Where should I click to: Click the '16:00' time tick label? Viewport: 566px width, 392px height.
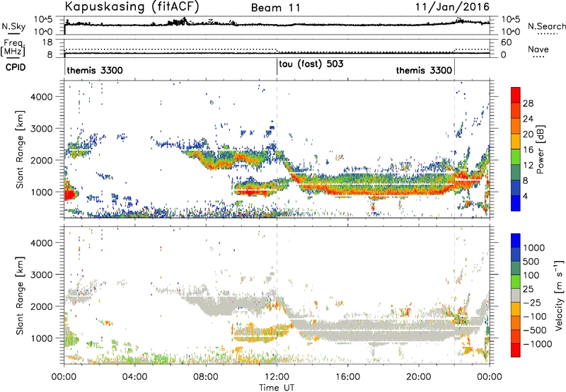click(x=347, y=377)
